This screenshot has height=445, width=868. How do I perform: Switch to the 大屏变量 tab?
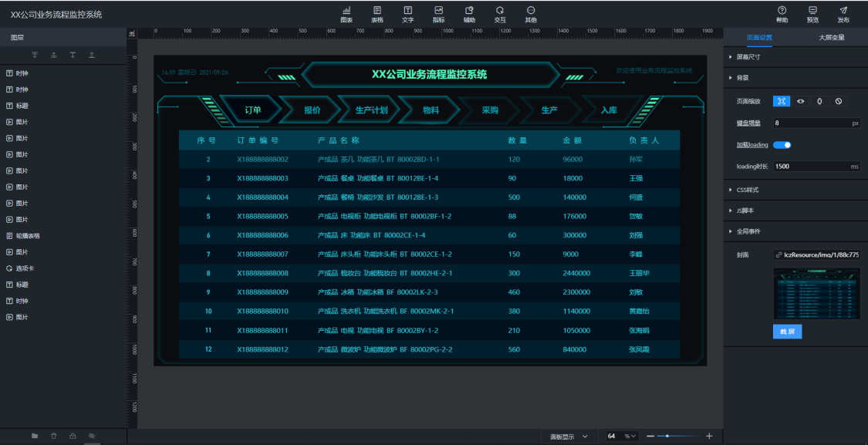pos(831,37)
